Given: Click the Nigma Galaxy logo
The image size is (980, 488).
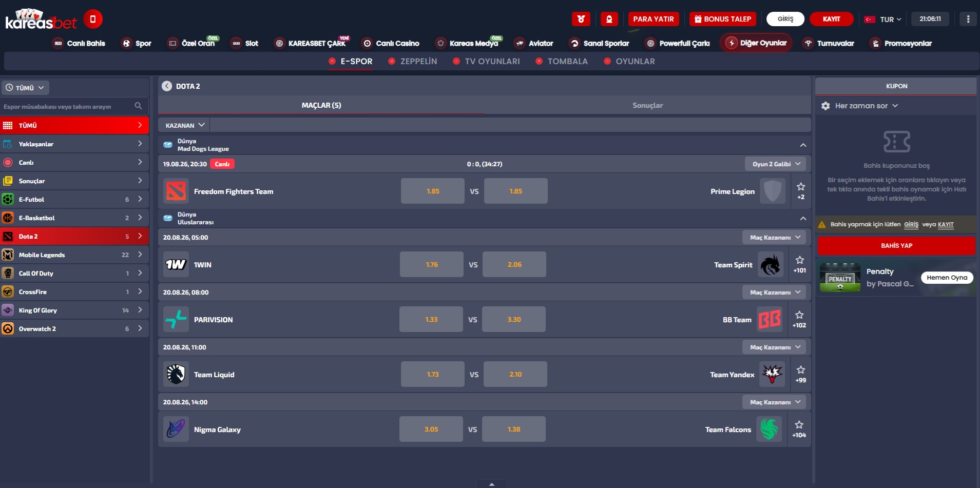Looking at the screenshot, I should coord(176,430).
